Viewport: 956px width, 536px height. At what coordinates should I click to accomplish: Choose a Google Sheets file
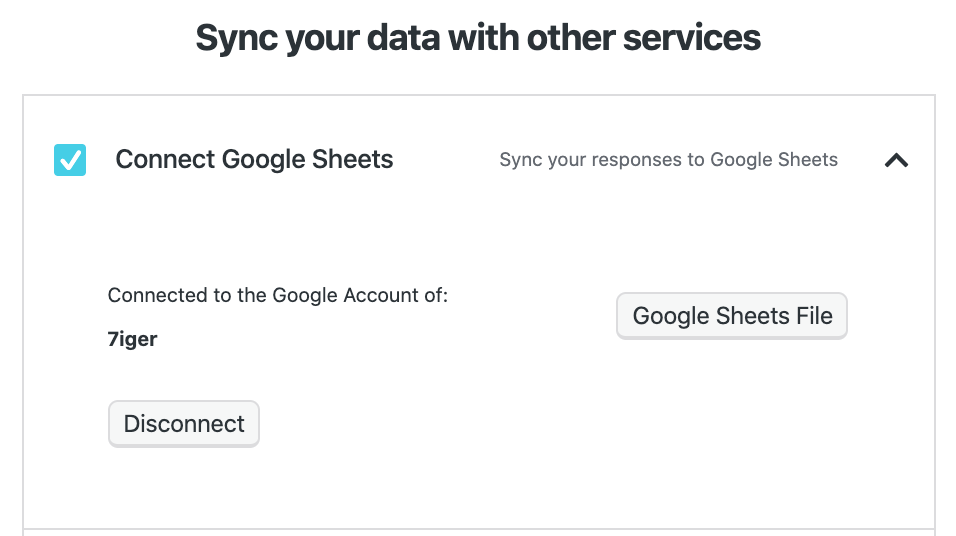pyautogui.click(x=732, y=316)
